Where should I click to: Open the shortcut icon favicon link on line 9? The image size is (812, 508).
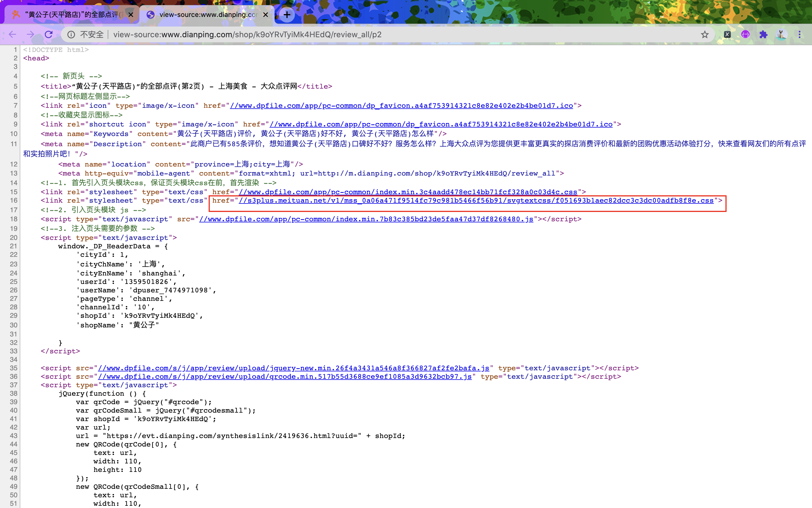click(441, 124)
